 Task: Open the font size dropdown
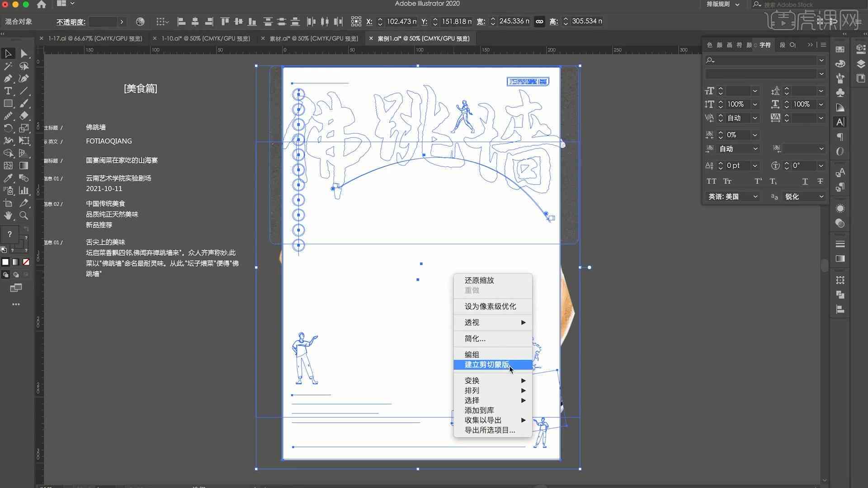tap(755, 91)
